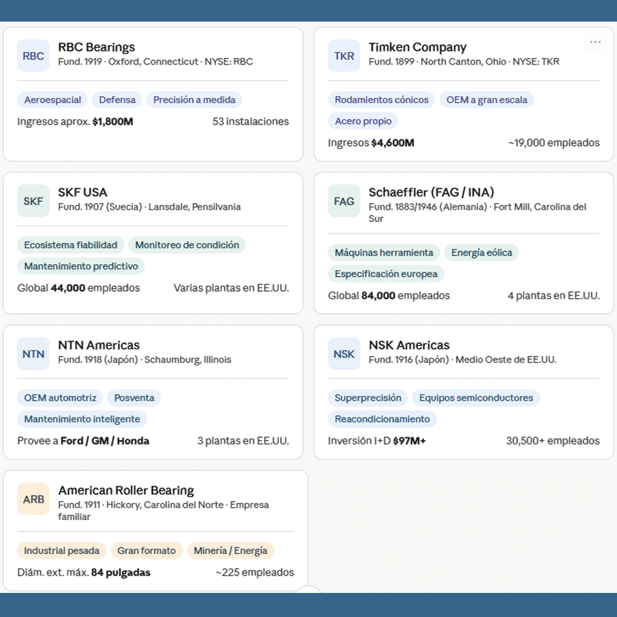Click the FAG logo badge

click(344, 201)
